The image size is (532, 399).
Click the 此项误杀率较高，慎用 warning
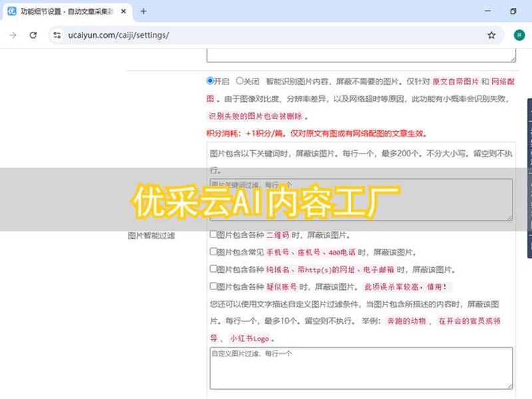(406, 287)
